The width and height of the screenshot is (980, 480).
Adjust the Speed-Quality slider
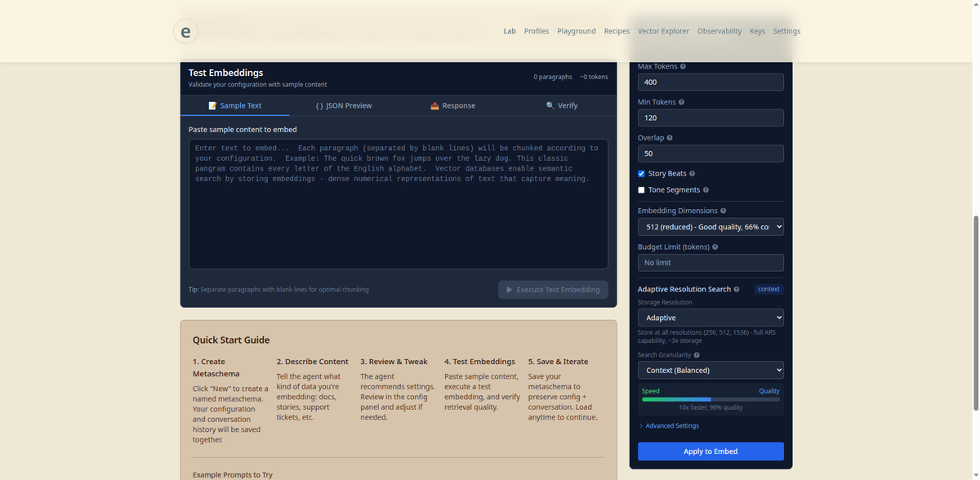tap(710, 398)
